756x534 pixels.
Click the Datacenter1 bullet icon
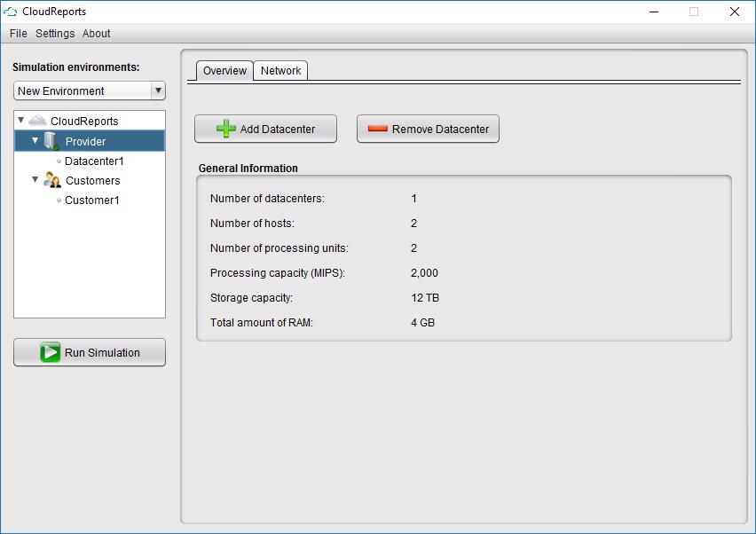pos(59,161)
